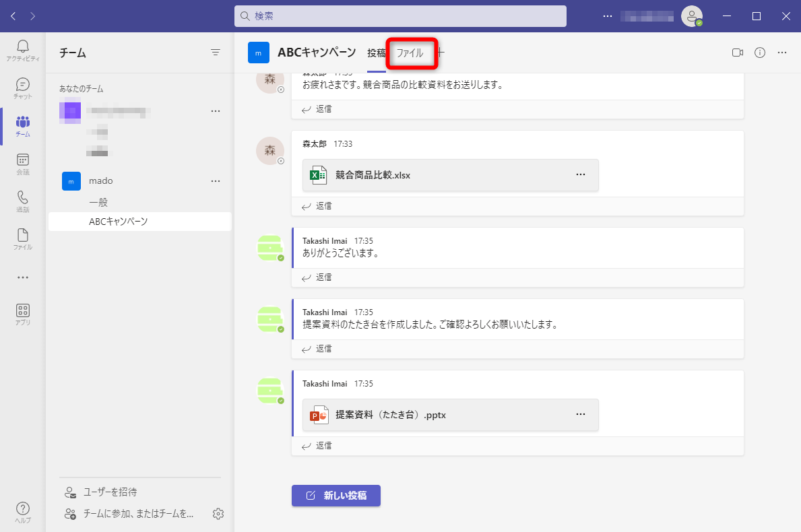Switch to the ファイル tab

point(412,52)
